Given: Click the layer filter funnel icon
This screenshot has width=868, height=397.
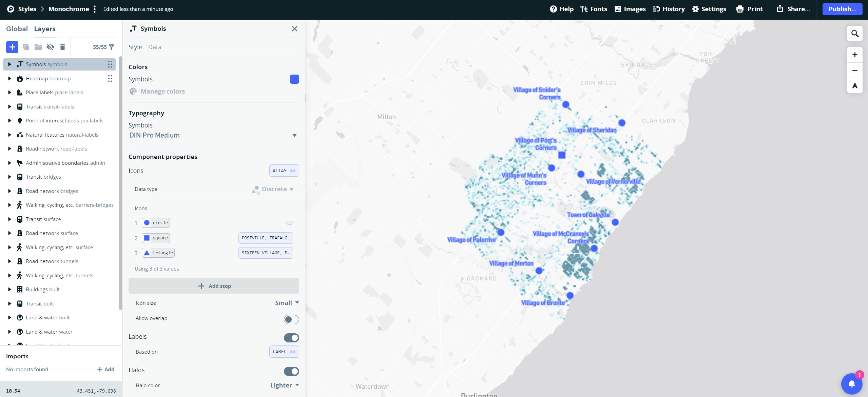Looking at the screenshot, I should [x=112, y=47].
